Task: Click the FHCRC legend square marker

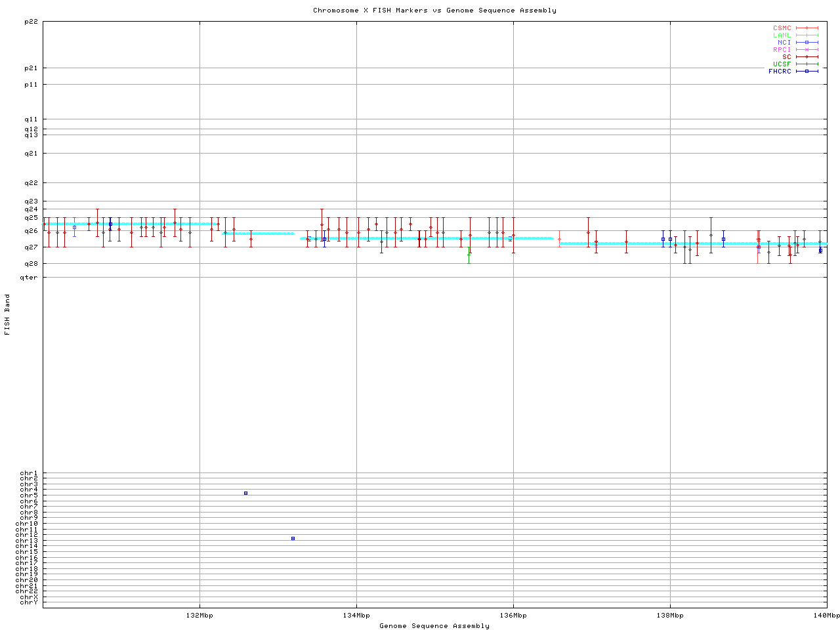Action: coord(807,72)
